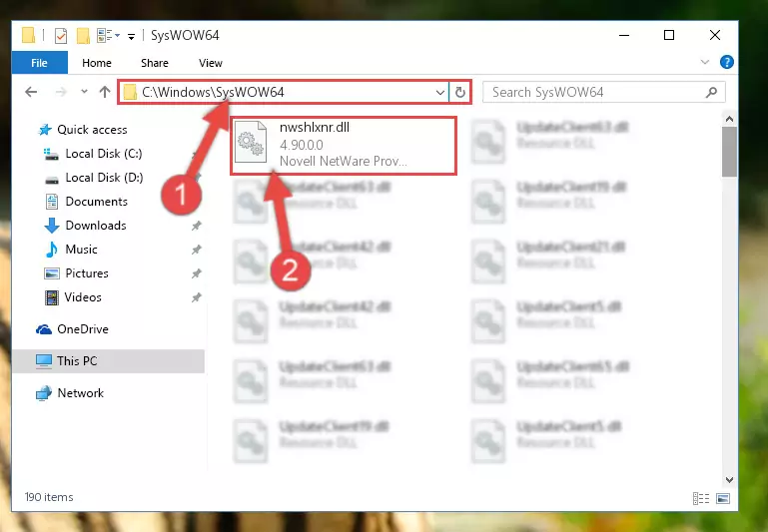The height and width of the screenshot is (532, 768).
Task: Select Quick access in the navigation pane
Action: tap(92, 130)
